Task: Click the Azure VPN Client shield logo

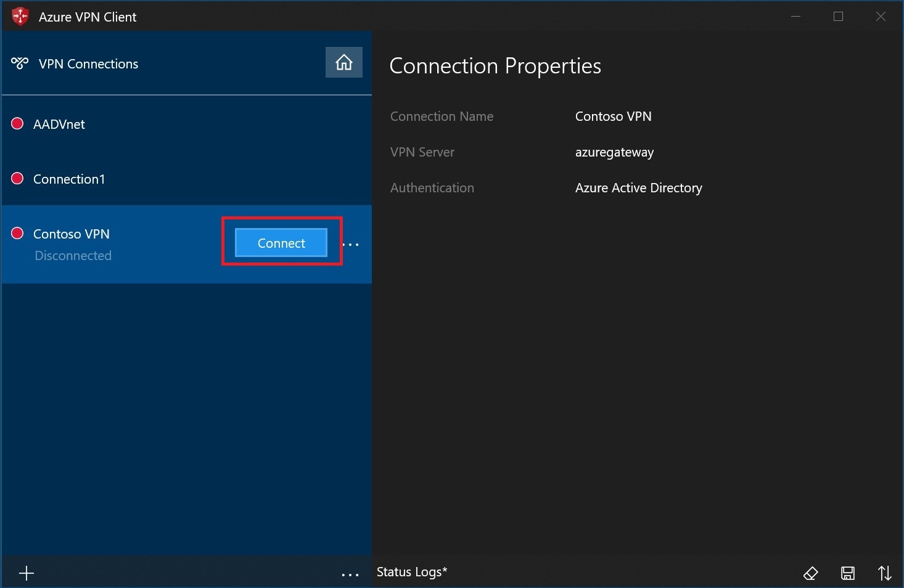Action: [x=20, y=17]
